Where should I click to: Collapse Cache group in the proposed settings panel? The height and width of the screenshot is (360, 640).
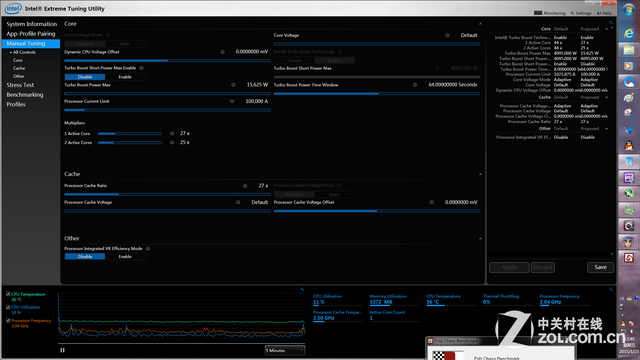606,97
